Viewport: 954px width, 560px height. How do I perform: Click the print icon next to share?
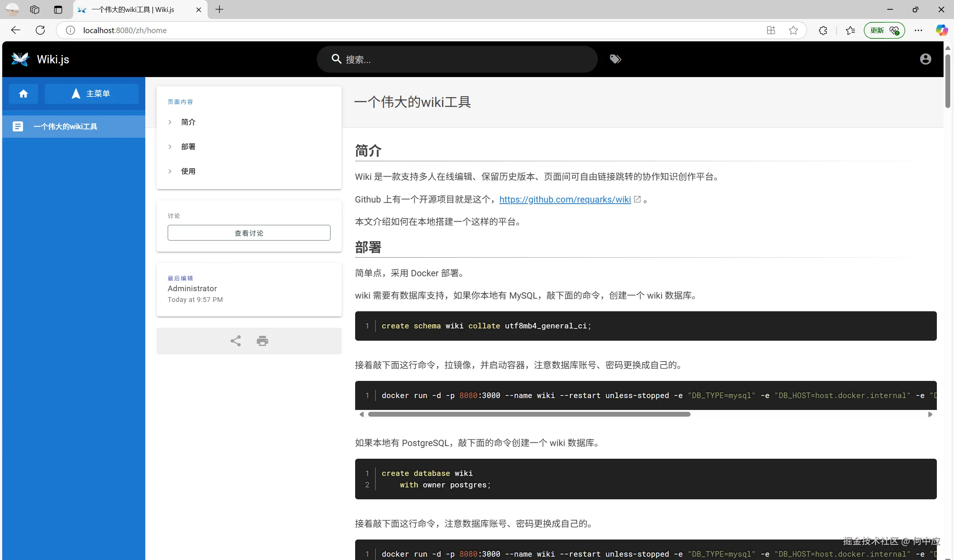262,341
